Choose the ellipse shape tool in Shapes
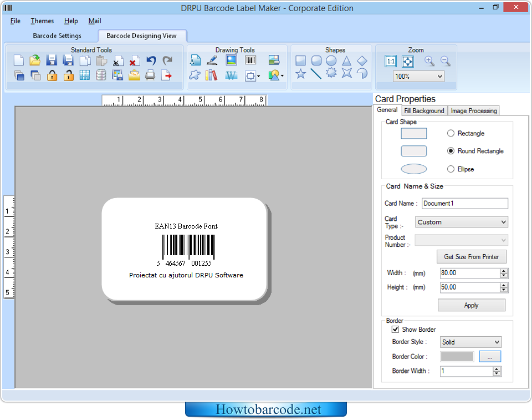This screenshot has width=532, height=420. [x=331, y=61]
